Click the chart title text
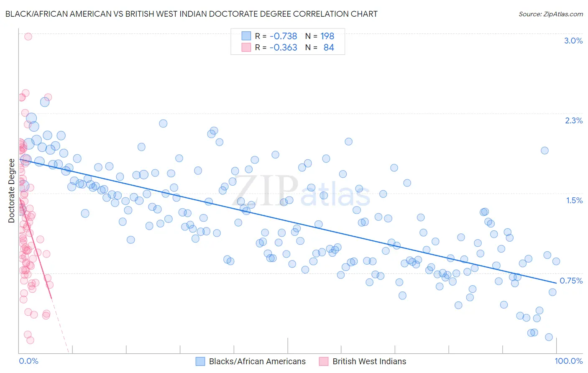Screen dimensions: 588x373 click(x=191, y=14)
